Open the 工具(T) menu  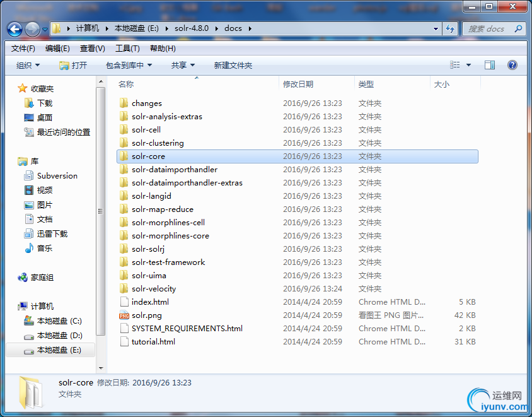click(127, 49)
